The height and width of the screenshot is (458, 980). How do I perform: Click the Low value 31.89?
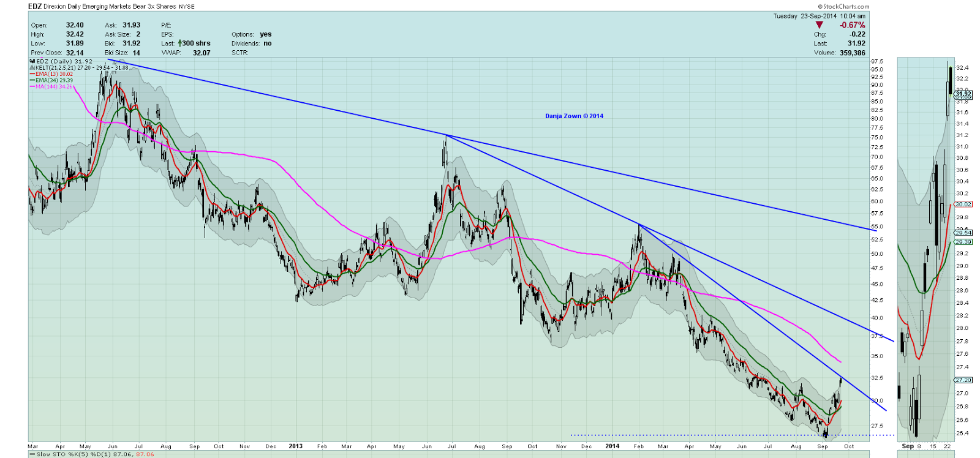75,43
